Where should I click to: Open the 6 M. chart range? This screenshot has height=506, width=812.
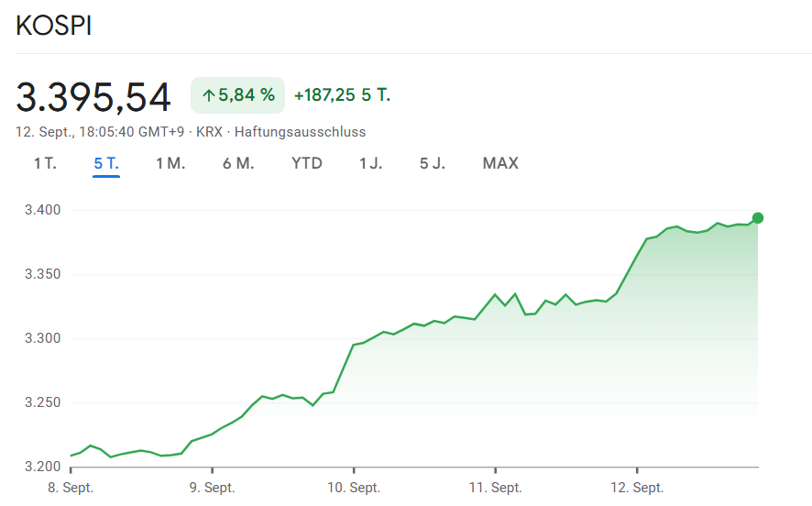tap(238, 163)
